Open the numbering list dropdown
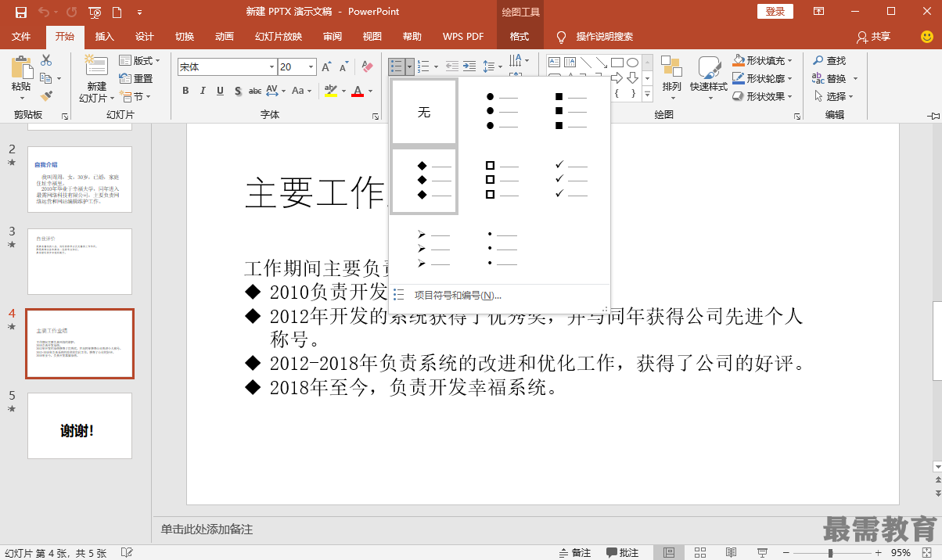942x560 pixels. pyautogui.click(x=435, y=67)
